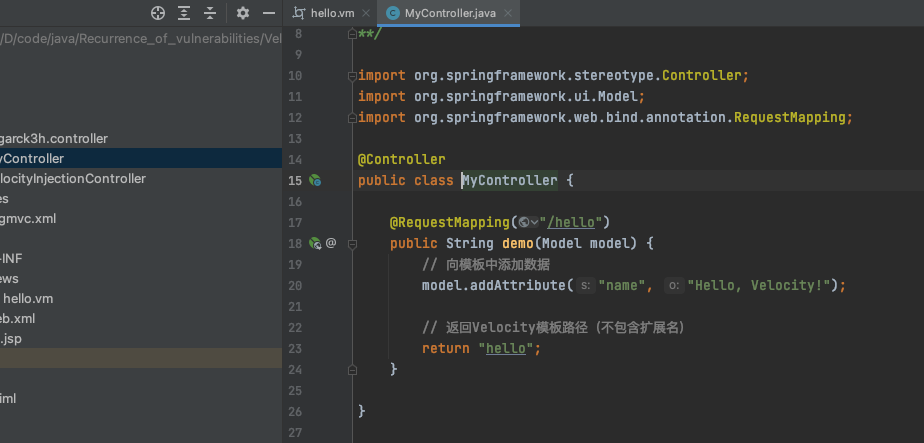The height and width of the screenshot is (443, 924).
Task: Hide the project panel with minus icon
Action: coord(269,13)
